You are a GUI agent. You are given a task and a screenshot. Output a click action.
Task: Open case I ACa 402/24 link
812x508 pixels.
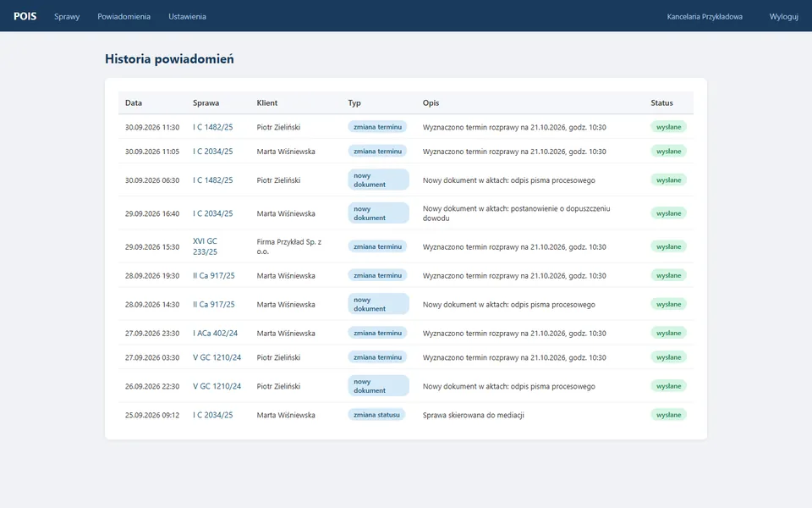click(216, 334)
